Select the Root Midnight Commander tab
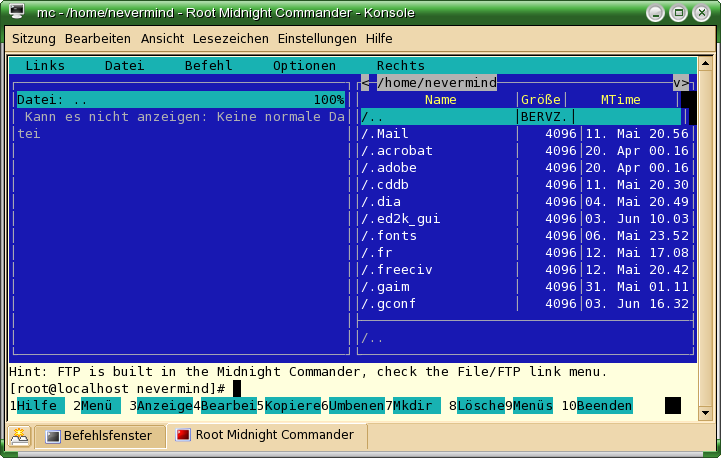Viewport: 721px width, 458px height. click(267, 435)
